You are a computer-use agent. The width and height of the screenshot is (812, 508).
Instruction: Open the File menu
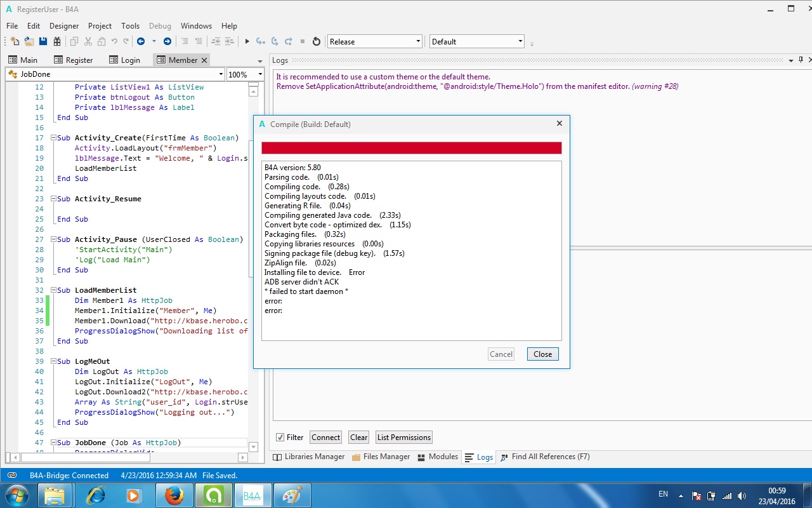coord(12,26)
